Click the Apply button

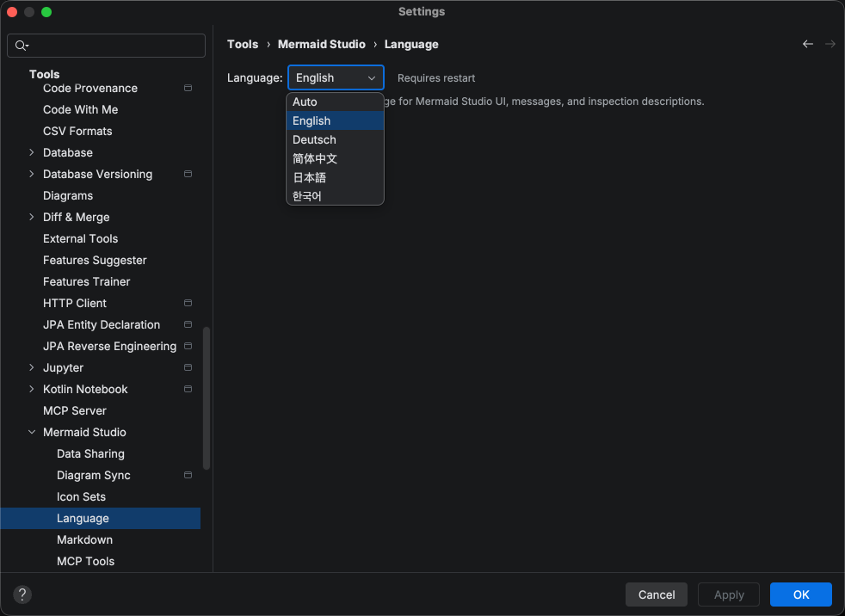pyautogui.click(x=728, y=594)
